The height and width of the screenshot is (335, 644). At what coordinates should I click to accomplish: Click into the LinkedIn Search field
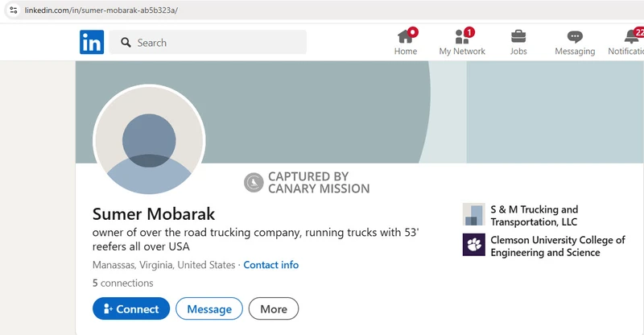[x=208, y=43]
